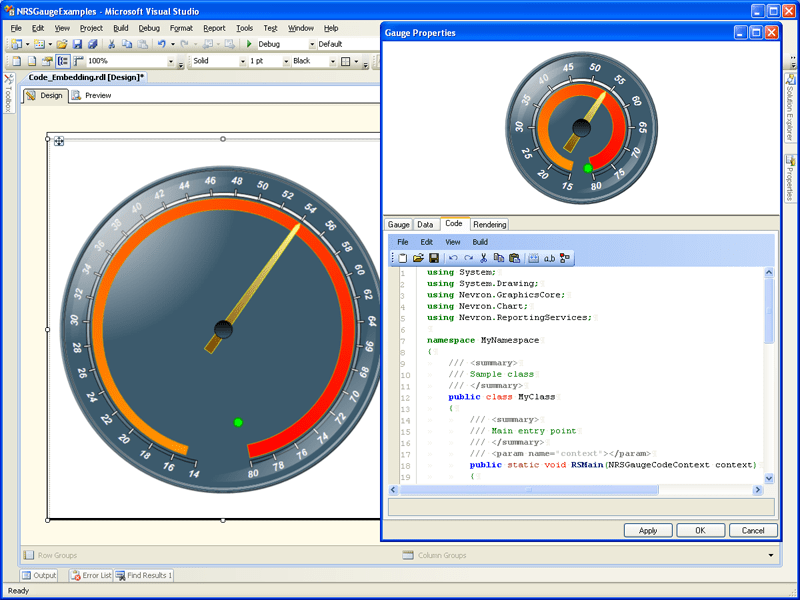
Task: Start debugging with the green play arrow
Action: (x=248, y=44)
